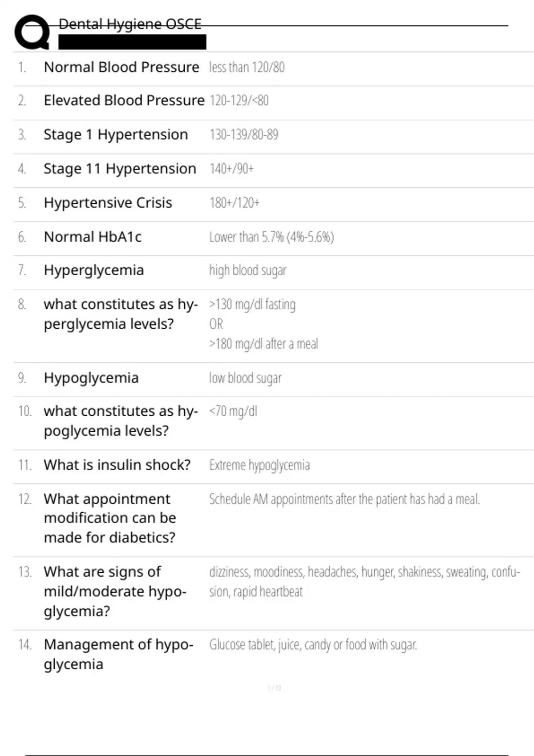The width and height of the screenshot is (534, 756).
Task: Click the Normal HbA1c term
Action: click(x=93, y=237)
